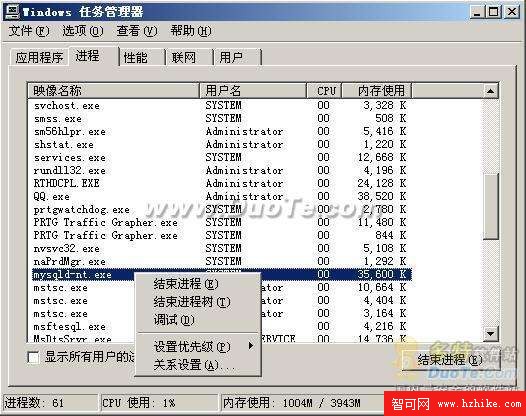Open the 联网 tab
Image resolution: width=526 pixels, height=416 pixels.
coord(190,57)
